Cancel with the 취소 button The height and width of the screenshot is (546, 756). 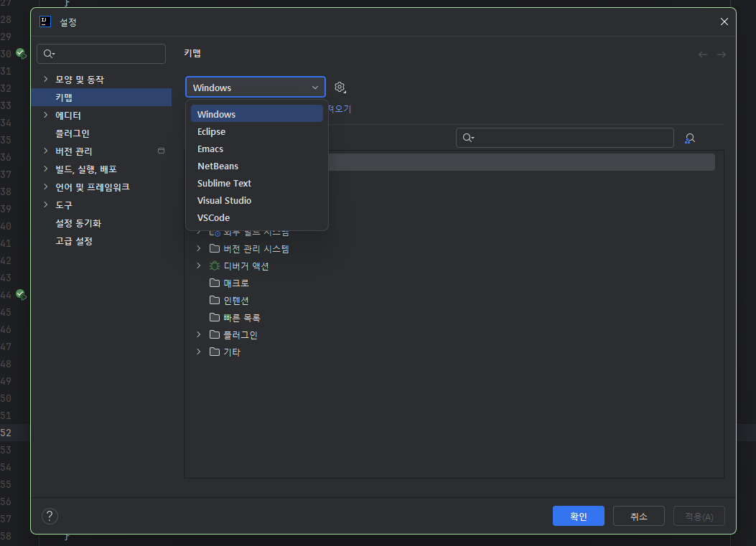tap(639, 516)
